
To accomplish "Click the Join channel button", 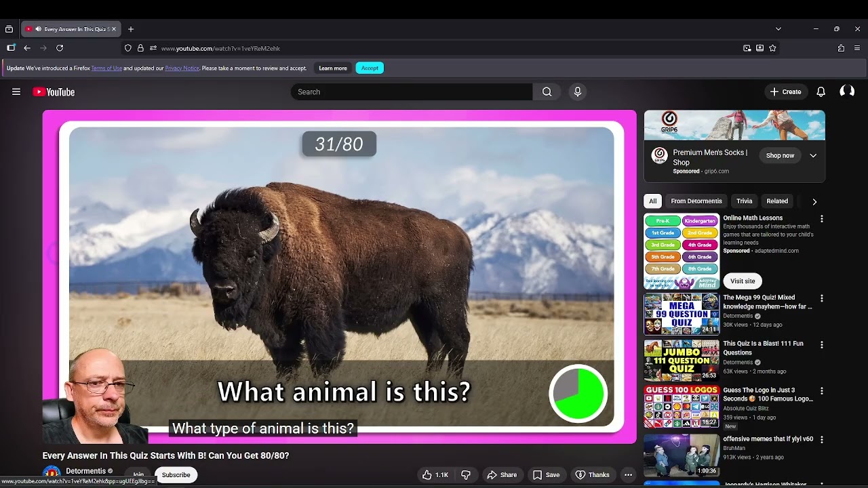I will click(138, 475).
